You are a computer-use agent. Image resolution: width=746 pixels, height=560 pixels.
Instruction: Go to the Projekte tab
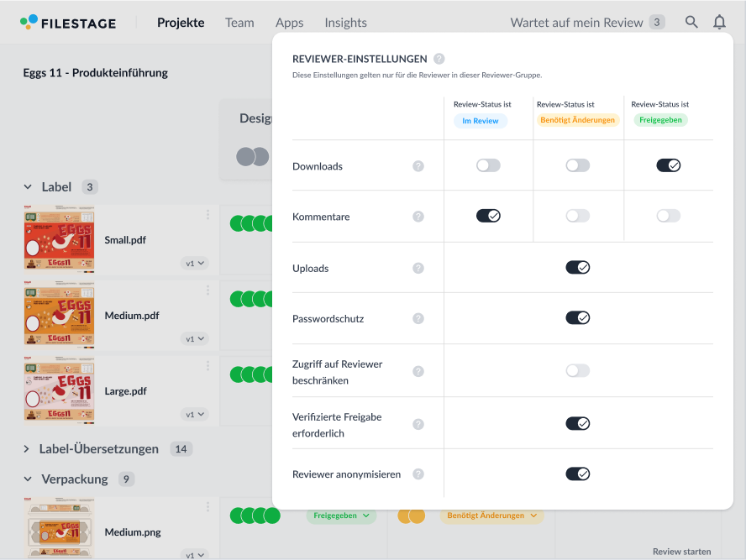181,23
